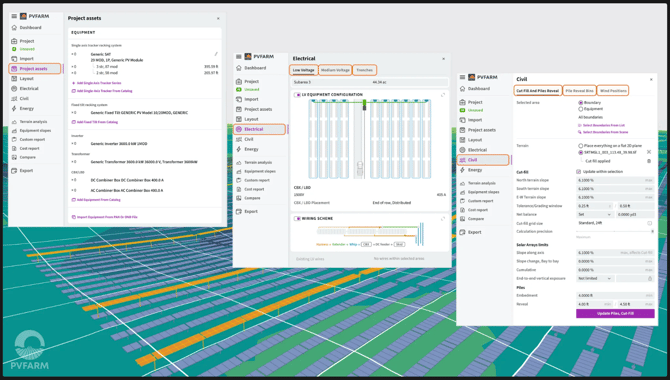Open the hamburger menu in Project assets window
Viewport: 670px width, 380px height.
click(14, 16)
